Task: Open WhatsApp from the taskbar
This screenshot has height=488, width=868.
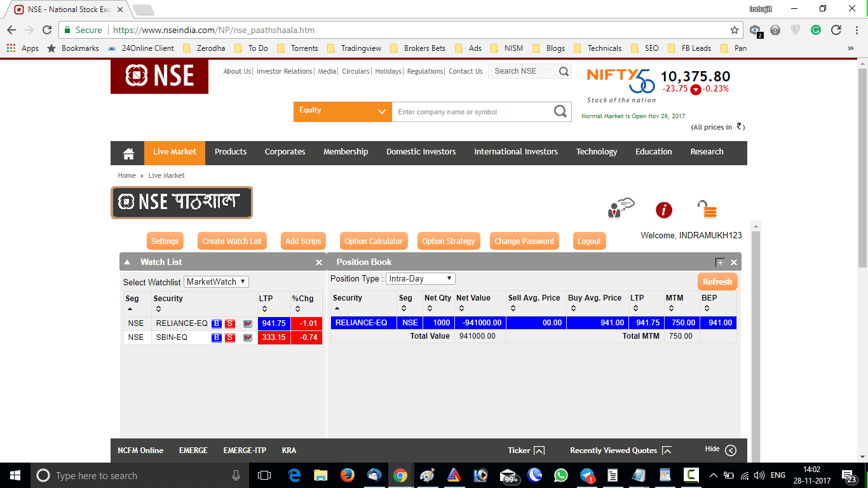Action: [x=560, y=475]
